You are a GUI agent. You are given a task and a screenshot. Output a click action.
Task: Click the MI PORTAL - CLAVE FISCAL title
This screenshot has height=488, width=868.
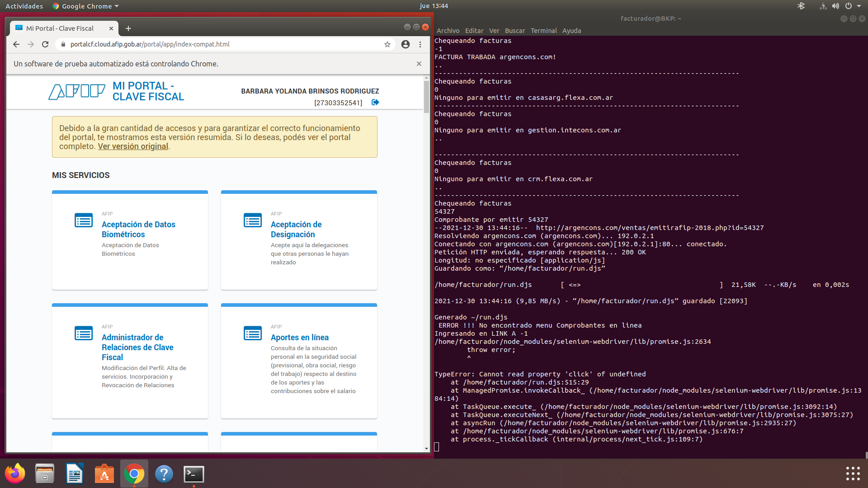(x=148, y=91)
